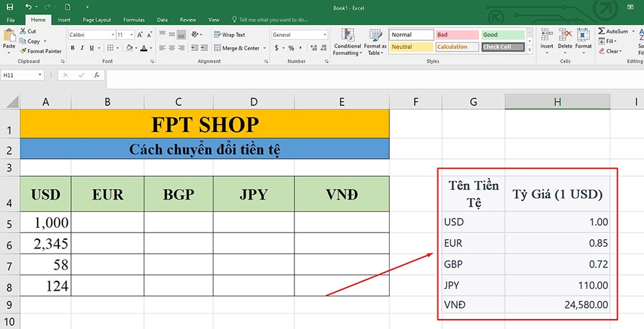Apply Accounting Number Format dollar sign
Viewport: 644px width, 329px height.
pyautogui.click(x=277, y=48)
